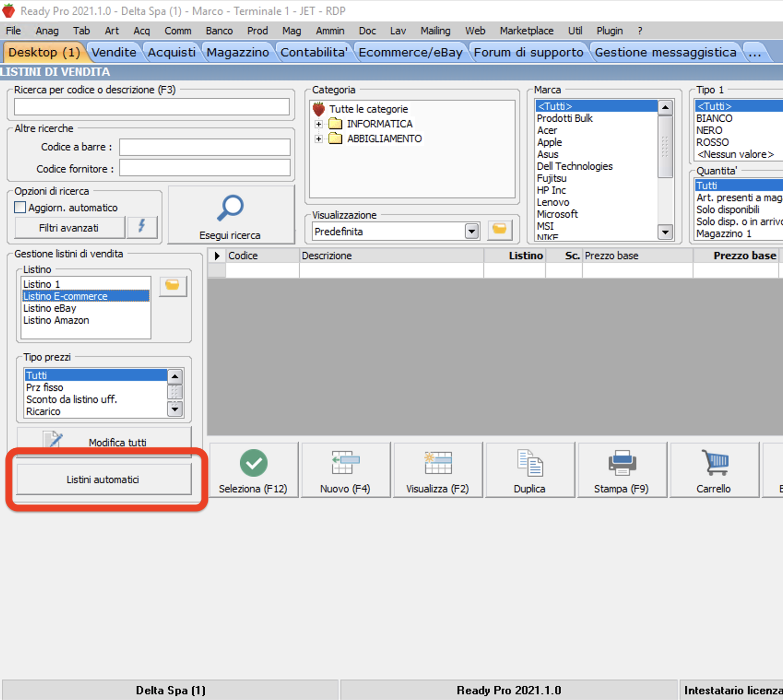783x700 pixels.
Task: Click the Duplica documents button
Action: click(x=530, y=470)
